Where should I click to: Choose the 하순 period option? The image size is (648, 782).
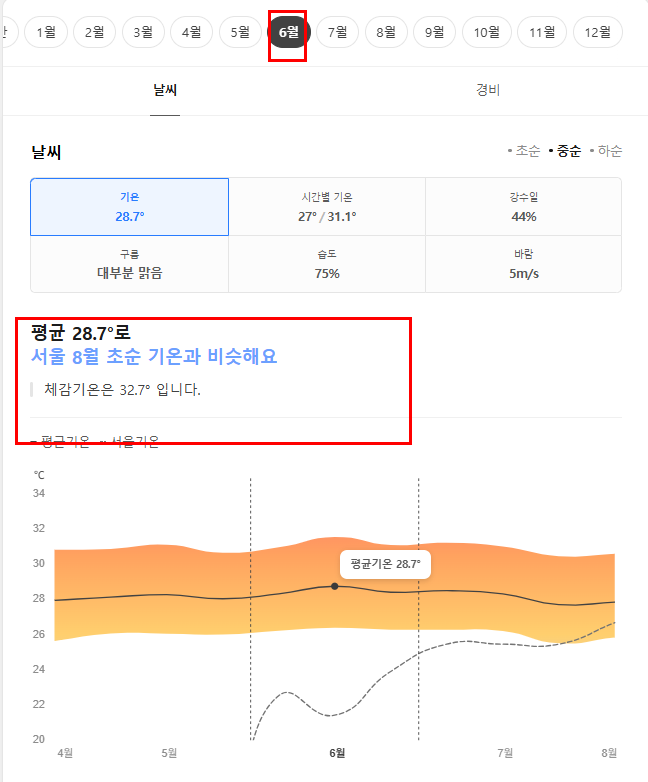click(x=606, y=151)
